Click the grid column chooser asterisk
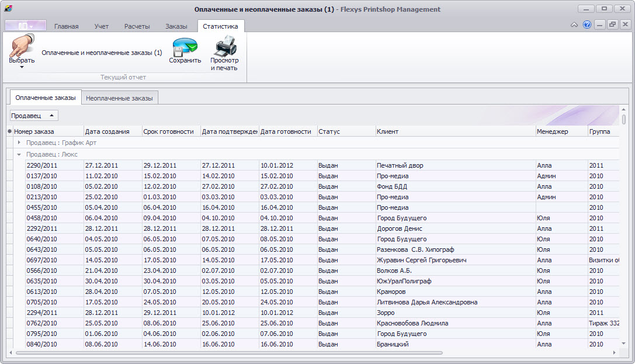 (x=10, y=131)
